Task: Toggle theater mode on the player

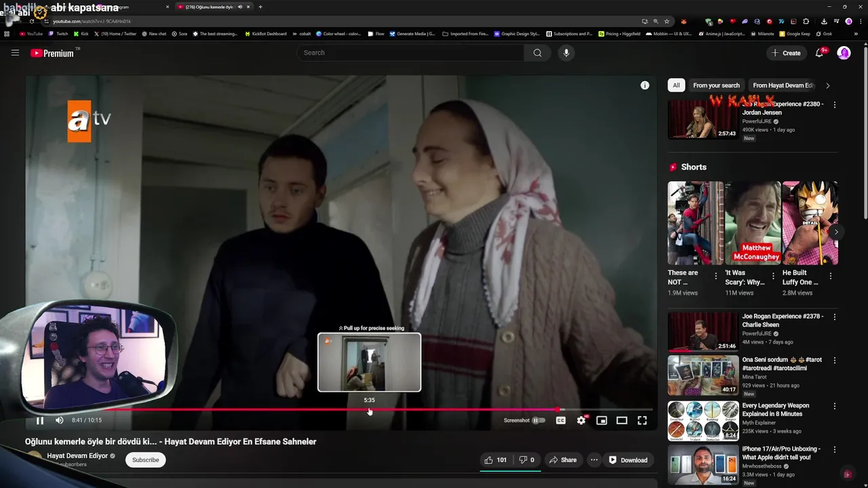Action: point(622,420)
